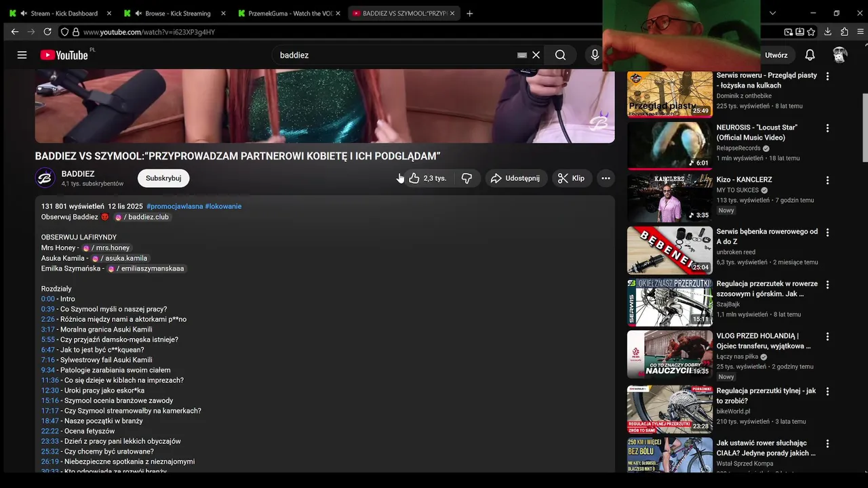This screenshot has height=488, width=868.
Task: Go back in browser
Action: tap(14, 32)
